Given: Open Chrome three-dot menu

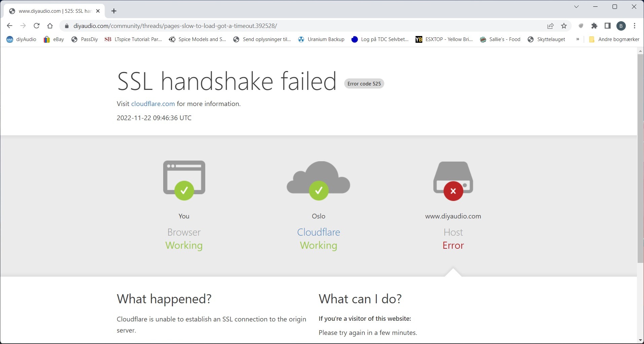Looking at the screenshot, I should pos(635,26).
